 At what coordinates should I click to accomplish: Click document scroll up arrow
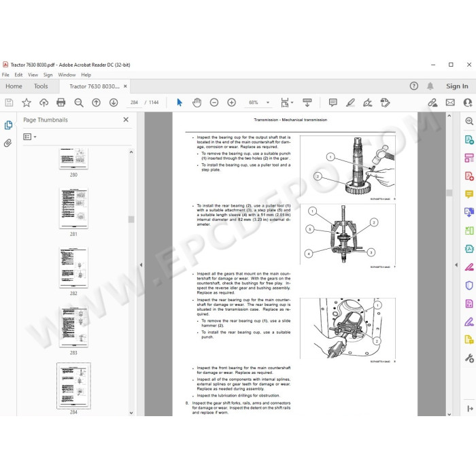click(449, 116)
